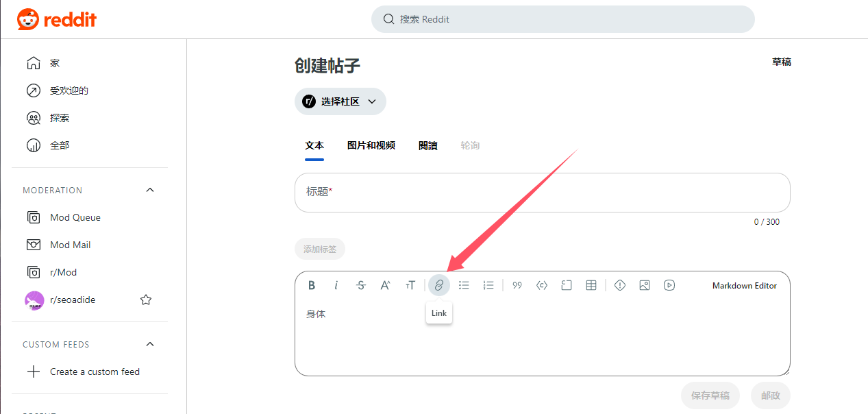Insert a numbered list
The image size is (868, 414).
click(488, 285)
